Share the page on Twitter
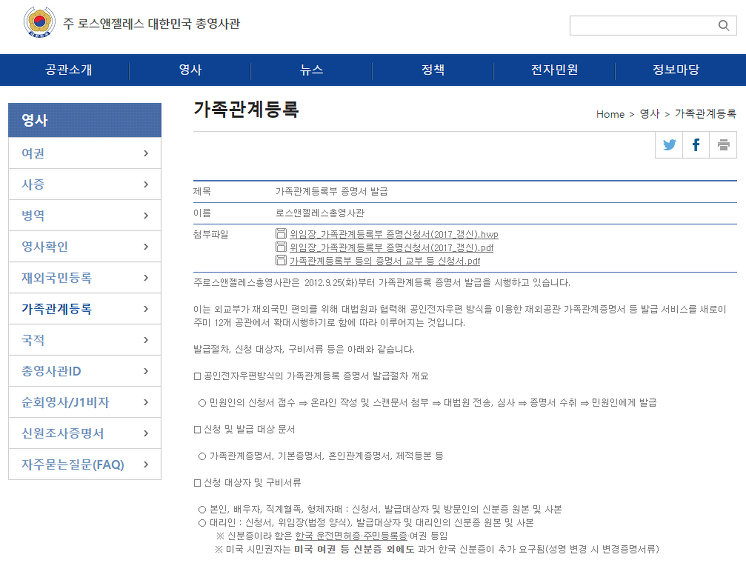This screenshot has width=746, height=563. click(x=669, y=145)
